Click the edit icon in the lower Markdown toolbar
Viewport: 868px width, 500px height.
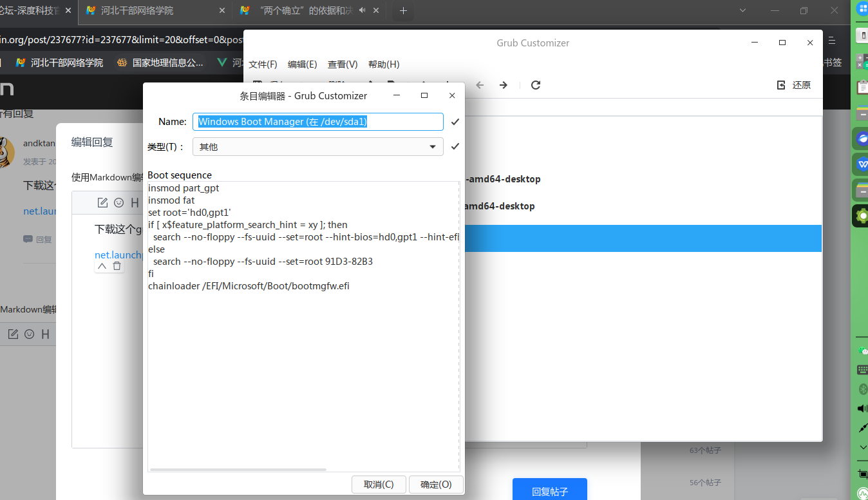tap(13, 334)
